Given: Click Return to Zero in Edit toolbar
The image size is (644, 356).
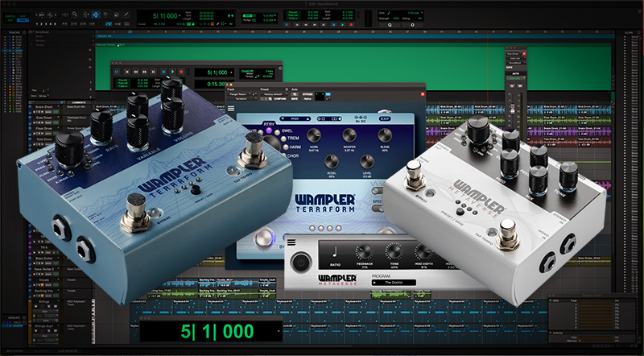Looking at the screenshot, I should (297, 25).
